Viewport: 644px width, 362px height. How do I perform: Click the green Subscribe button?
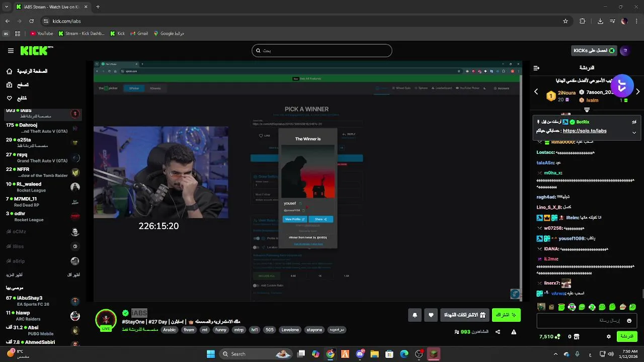(x=506, y=315)
